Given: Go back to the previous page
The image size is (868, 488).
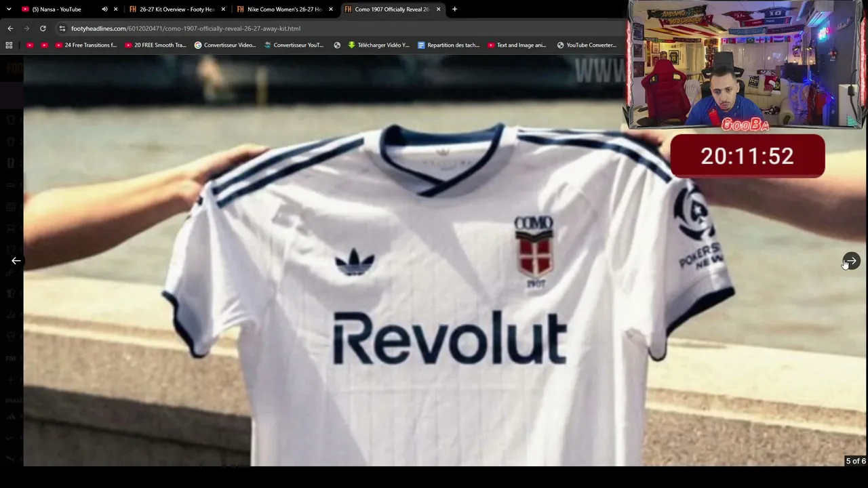Looking at the screenshot, I should pyautogui.click(x=10, y=28).
